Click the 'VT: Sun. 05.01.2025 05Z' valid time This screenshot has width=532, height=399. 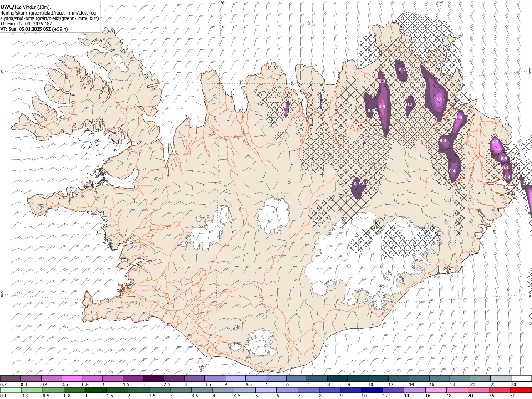(25, 29)
